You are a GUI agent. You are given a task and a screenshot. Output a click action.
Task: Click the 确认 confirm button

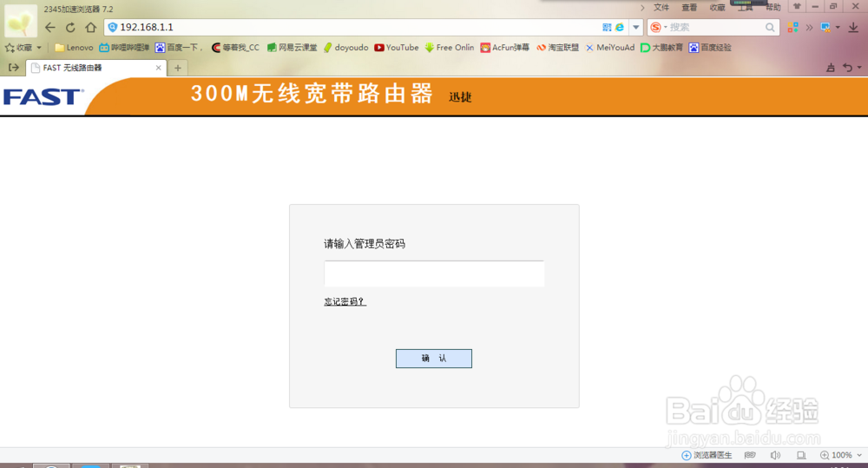(434, 359)
